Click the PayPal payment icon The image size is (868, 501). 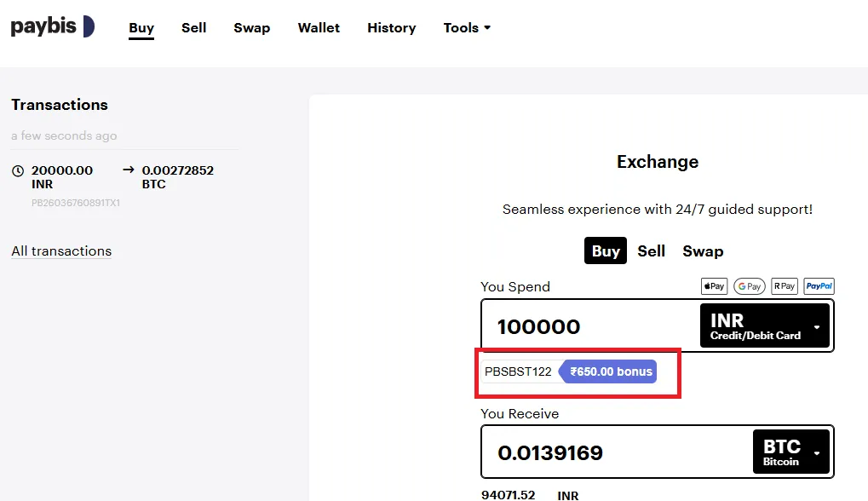point(819,286)
